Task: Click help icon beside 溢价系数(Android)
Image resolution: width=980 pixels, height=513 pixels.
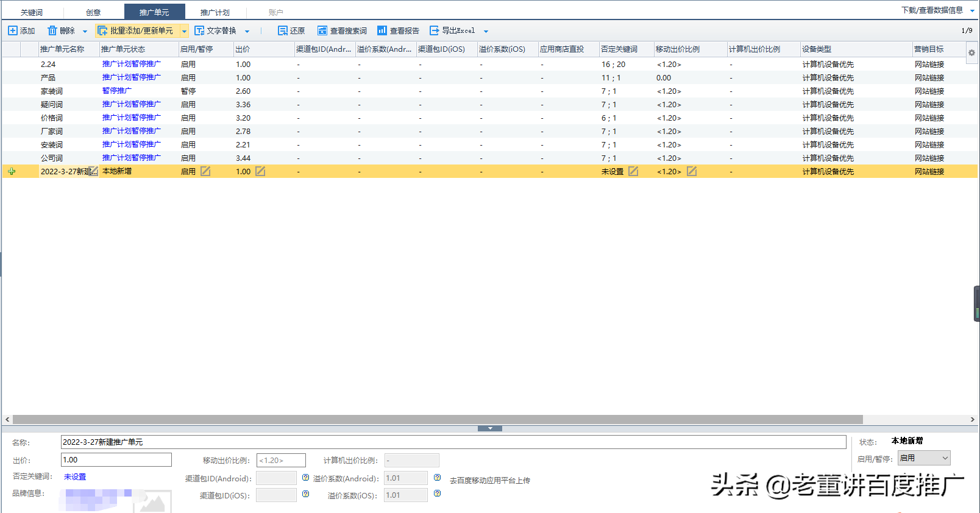Action: point(437,478)
